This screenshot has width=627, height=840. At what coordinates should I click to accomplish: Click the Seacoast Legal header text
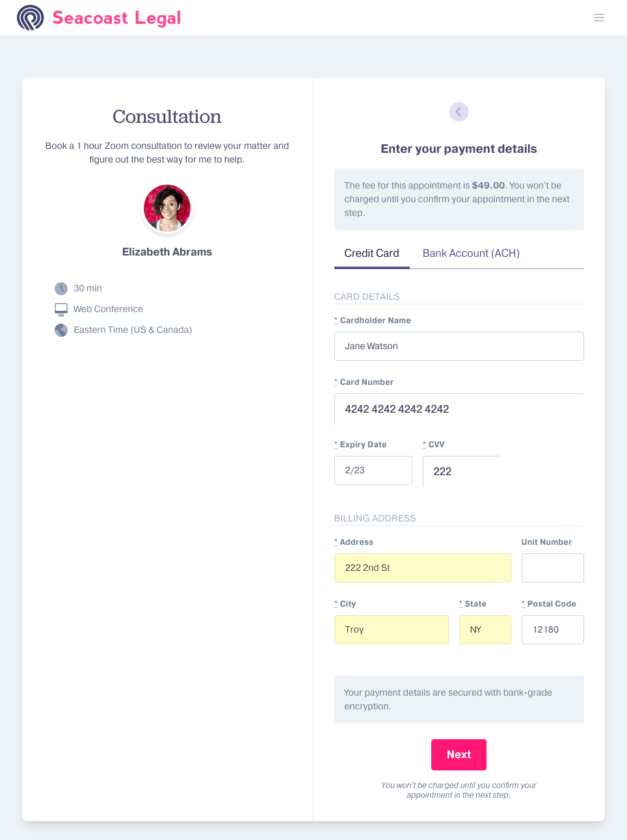[117, 18]
